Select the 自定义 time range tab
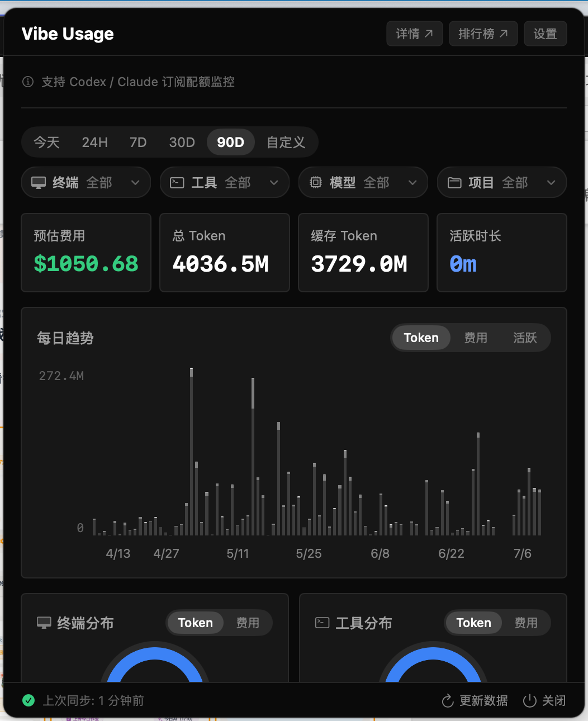This screenshot has width=588, height=721. 286,142
